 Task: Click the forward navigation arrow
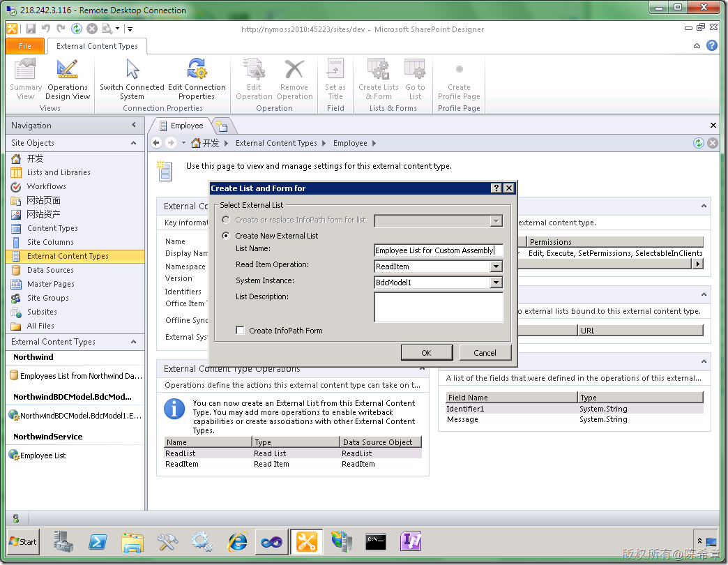click(171, 143)
